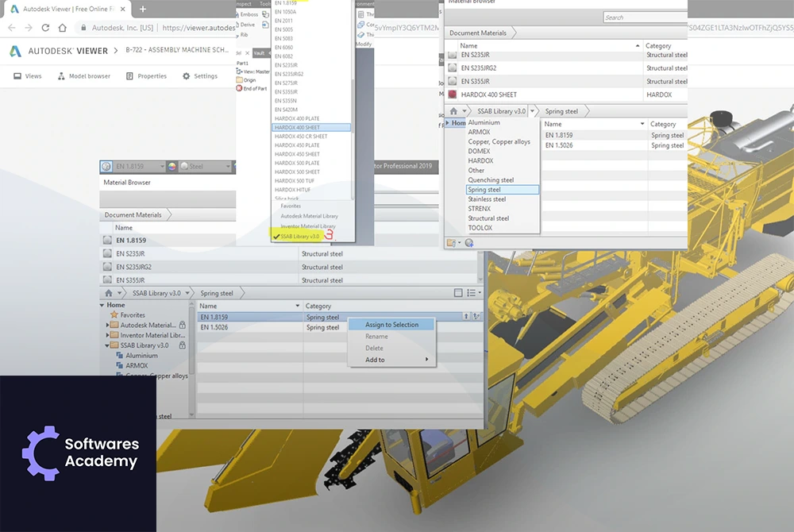Click the padlock icon in the address bar
Screen dimensions: 794x532
point(83,28)
